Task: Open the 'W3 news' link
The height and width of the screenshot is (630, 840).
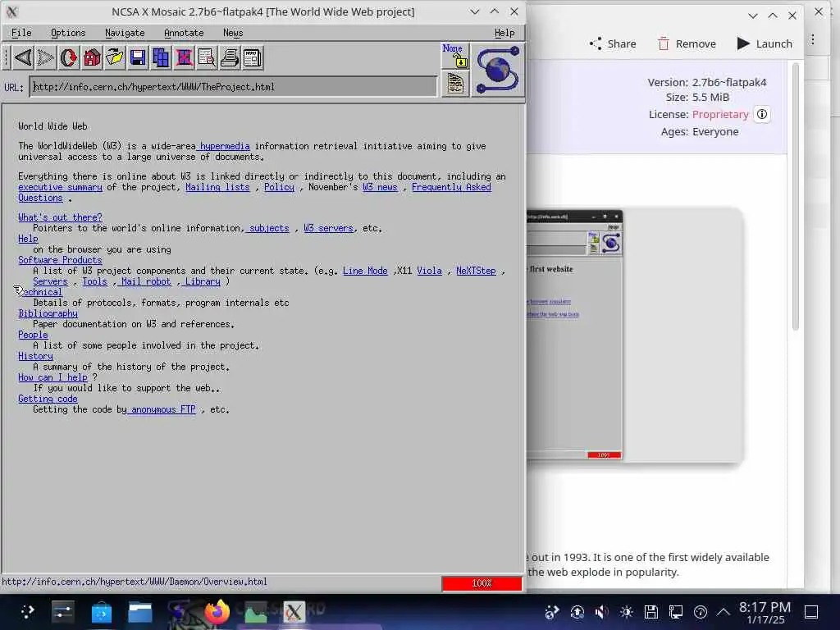Action: tap(380, 187)
